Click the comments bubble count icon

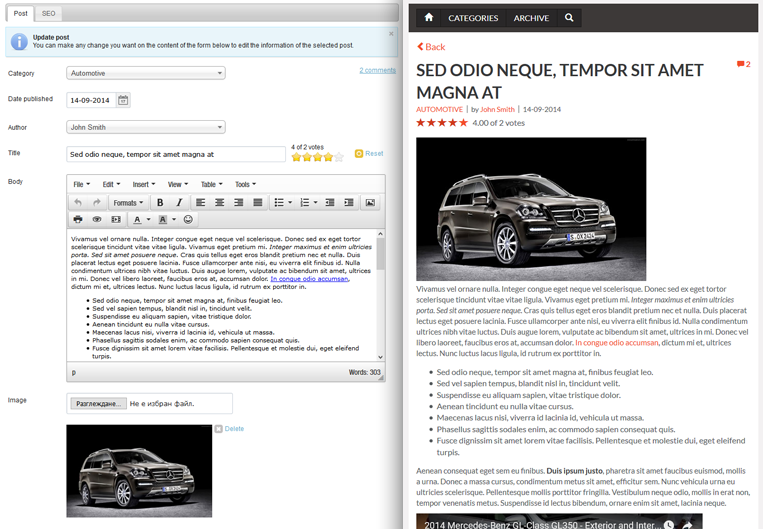tap(743, 64)
